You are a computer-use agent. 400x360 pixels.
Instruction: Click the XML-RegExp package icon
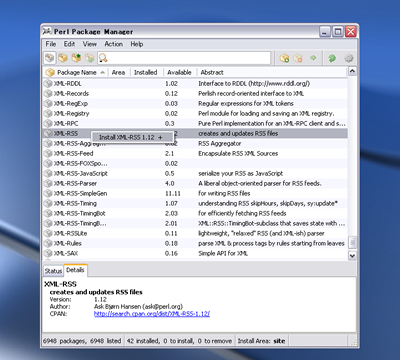[x=48, y=103]
